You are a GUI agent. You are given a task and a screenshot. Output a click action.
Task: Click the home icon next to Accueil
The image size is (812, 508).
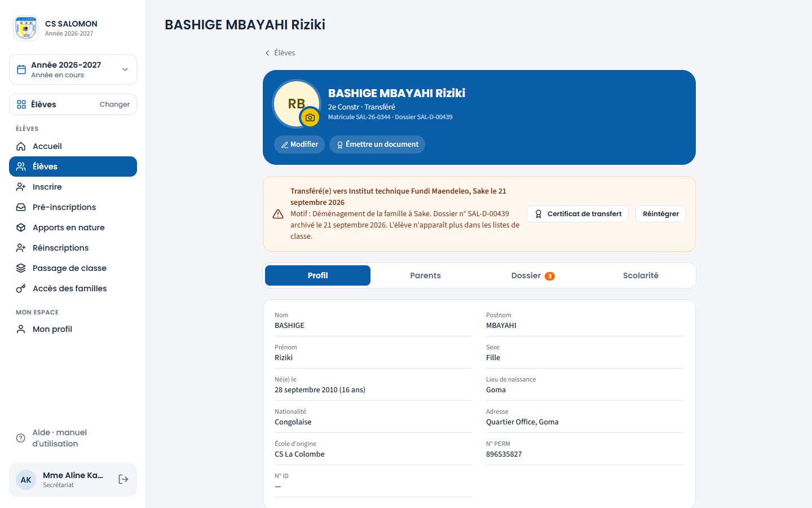click(x=21, y=146)
